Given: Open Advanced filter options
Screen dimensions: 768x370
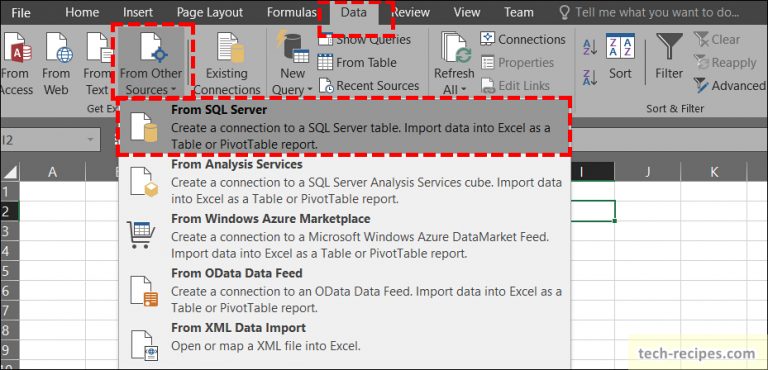Looking at the screenshot, I should click(730, 86).
